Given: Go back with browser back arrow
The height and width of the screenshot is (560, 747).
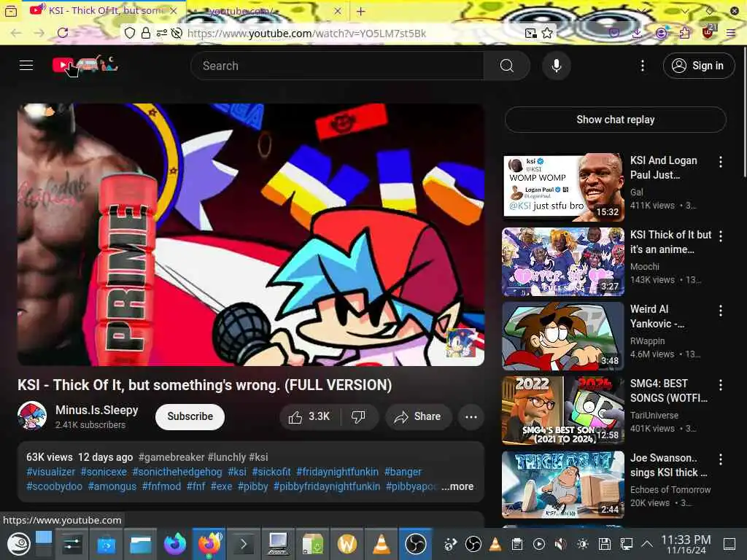Looking at the screenshot, I should pyautogui.click(x=16, y=33).
